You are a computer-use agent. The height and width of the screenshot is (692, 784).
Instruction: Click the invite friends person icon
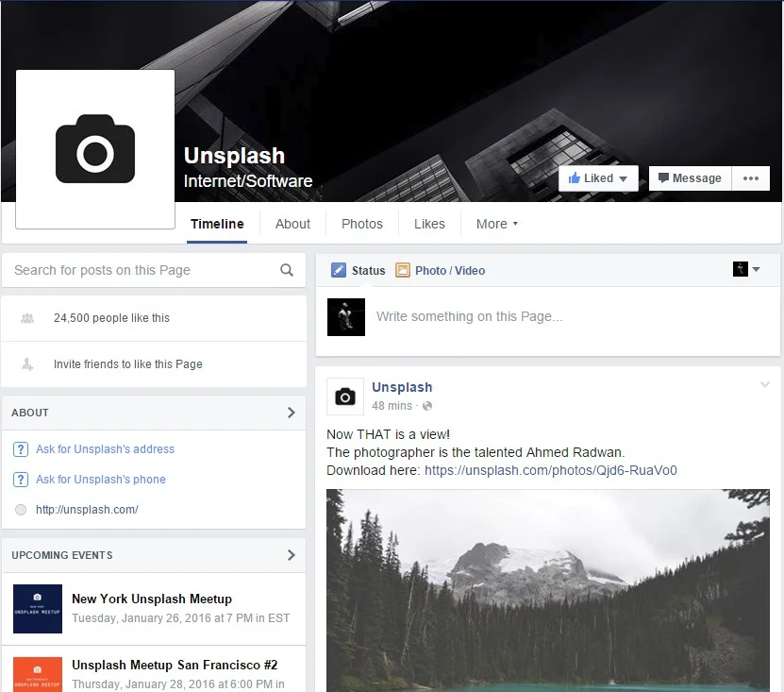click(x=27, y=364)
